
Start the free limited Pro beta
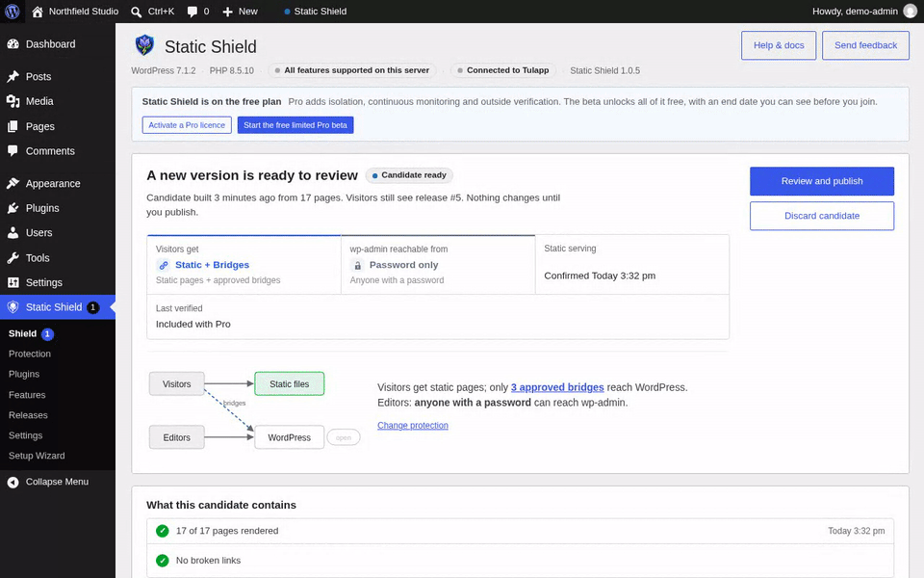tap(295, 125)
